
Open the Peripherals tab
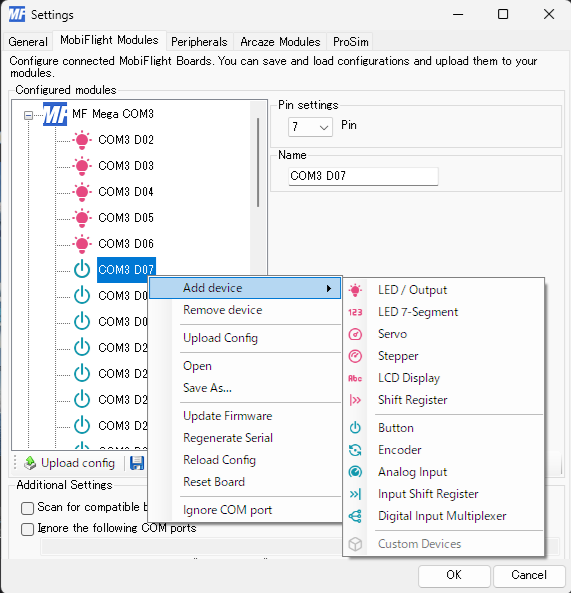(199, 42)
